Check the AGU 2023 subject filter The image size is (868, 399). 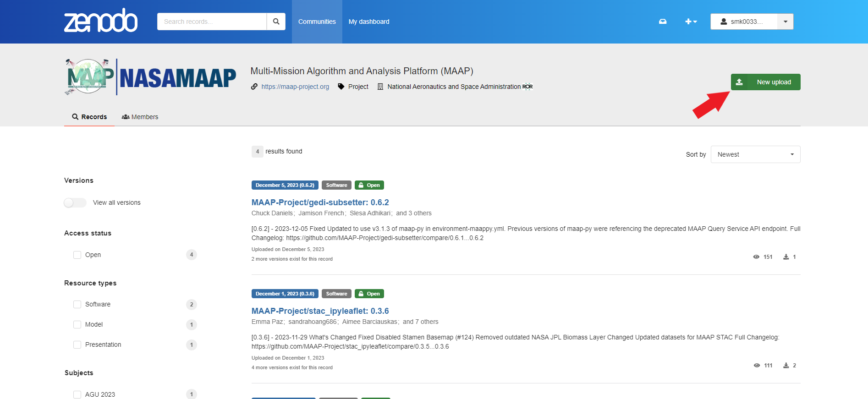[x=77, y=394]
